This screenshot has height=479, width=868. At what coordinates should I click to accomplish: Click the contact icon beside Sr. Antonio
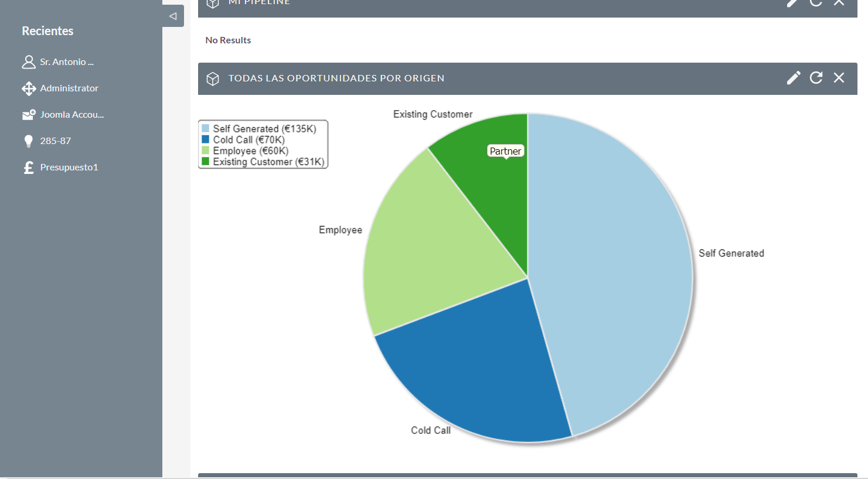[x=28, y=61]
